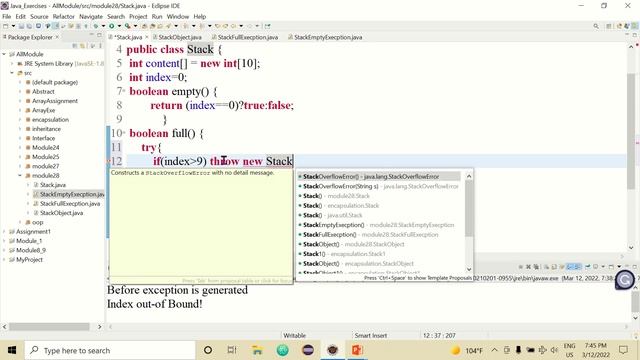The image size is (640, 360).
Task: Open the File menu
Action: click(7, 17)
